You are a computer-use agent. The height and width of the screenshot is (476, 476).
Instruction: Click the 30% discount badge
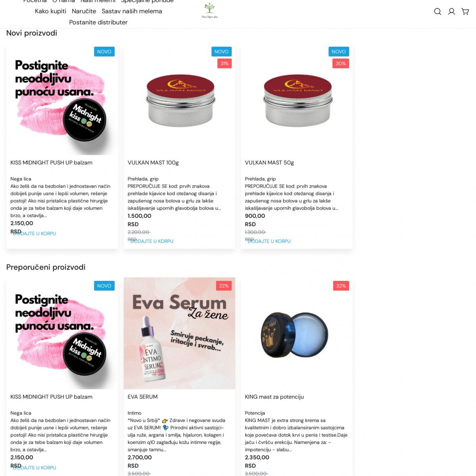tap(341, 63)
